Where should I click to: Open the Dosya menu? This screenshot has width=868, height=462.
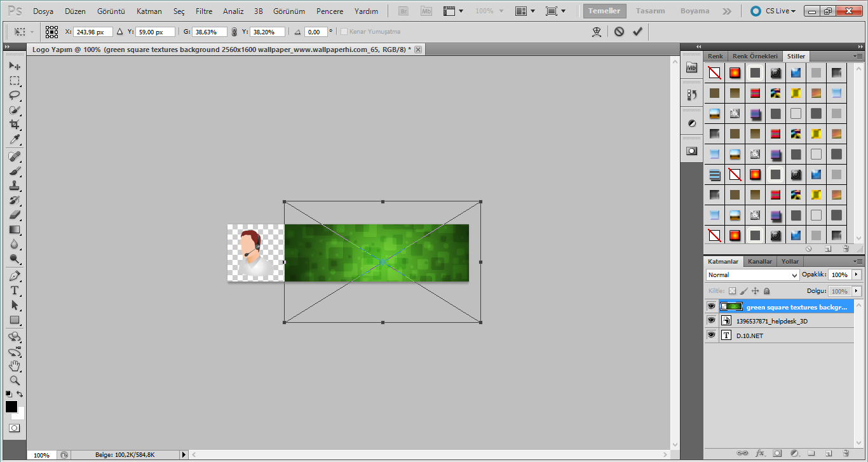43,11
